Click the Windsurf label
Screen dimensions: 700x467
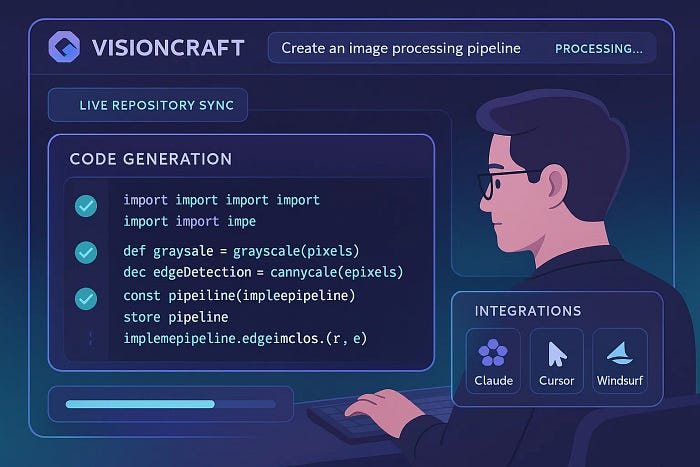620,381
